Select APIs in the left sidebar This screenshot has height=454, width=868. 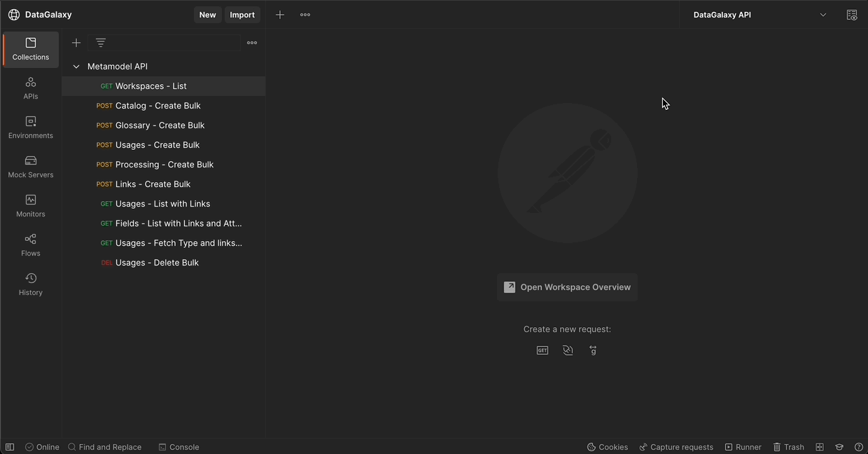(x=30, y=87)
